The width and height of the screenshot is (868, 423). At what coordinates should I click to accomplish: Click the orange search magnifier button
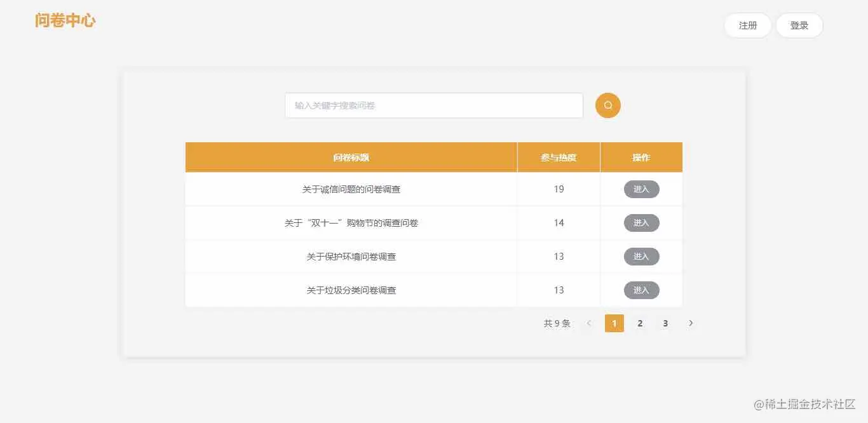click(607, 105)
